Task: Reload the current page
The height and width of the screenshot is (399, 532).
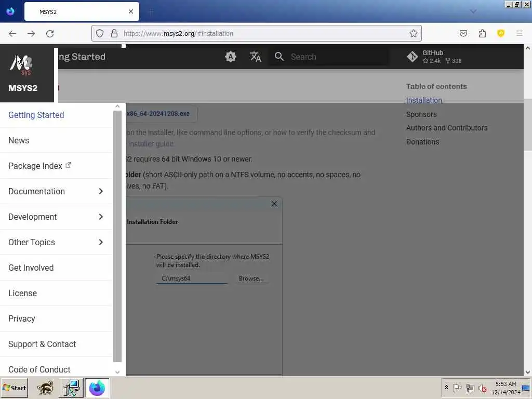Action: point(50,34)
